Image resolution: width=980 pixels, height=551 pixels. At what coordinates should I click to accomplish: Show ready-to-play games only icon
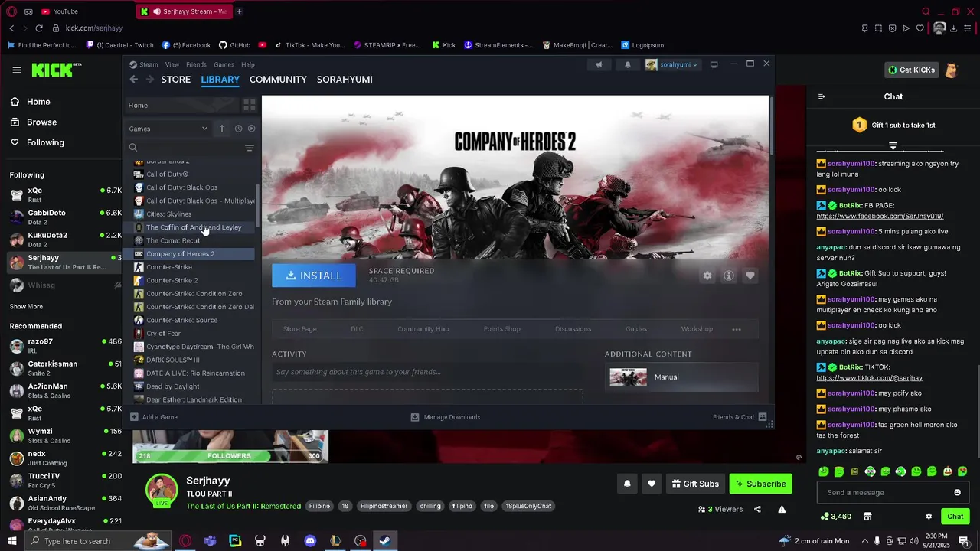252,129
